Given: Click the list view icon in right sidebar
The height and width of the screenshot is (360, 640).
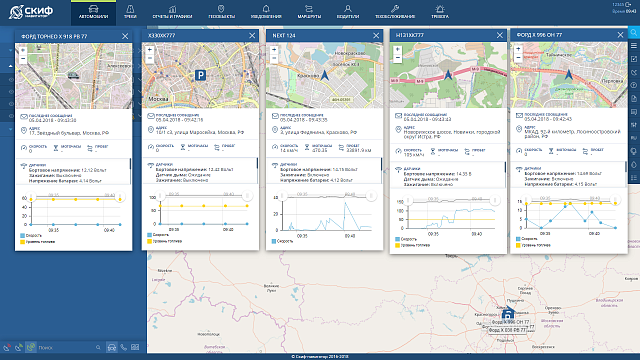Looking at the screenshot, I should 634,178.
